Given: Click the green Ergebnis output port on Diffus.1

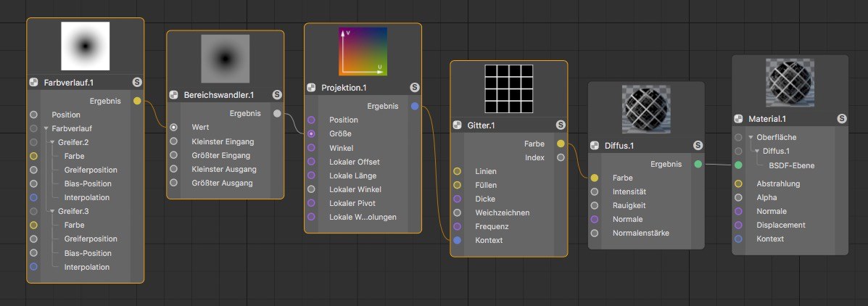Looking at the screenshot, I should click(698, 164).
